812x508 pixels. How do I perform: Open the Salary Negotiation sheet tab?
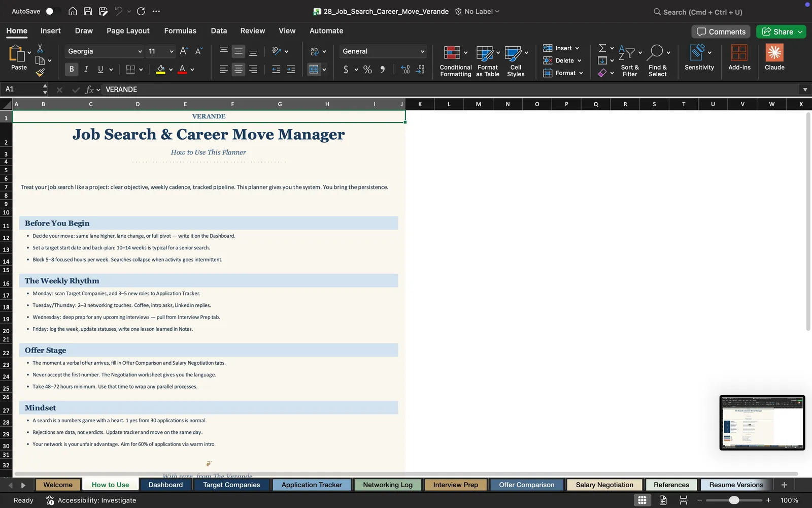604,485
